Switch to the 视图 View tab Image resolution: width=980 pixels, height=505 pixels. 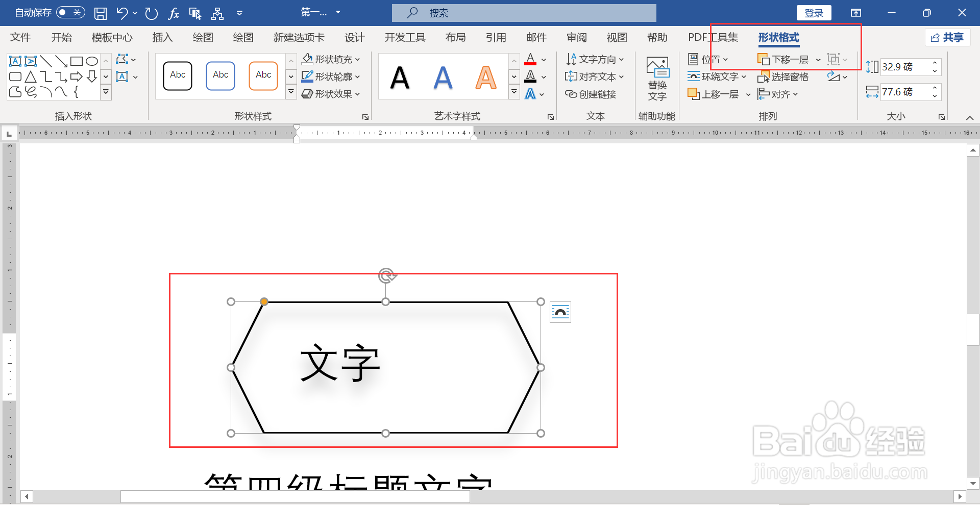tap(617, 37)
